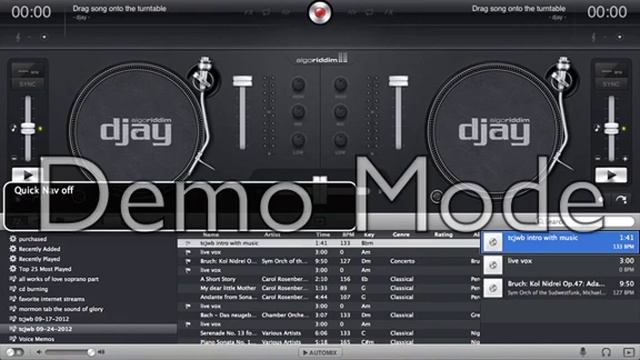Click the AUTOMIX button
Screen dimensions: 640x360
(x=320, y=352)
